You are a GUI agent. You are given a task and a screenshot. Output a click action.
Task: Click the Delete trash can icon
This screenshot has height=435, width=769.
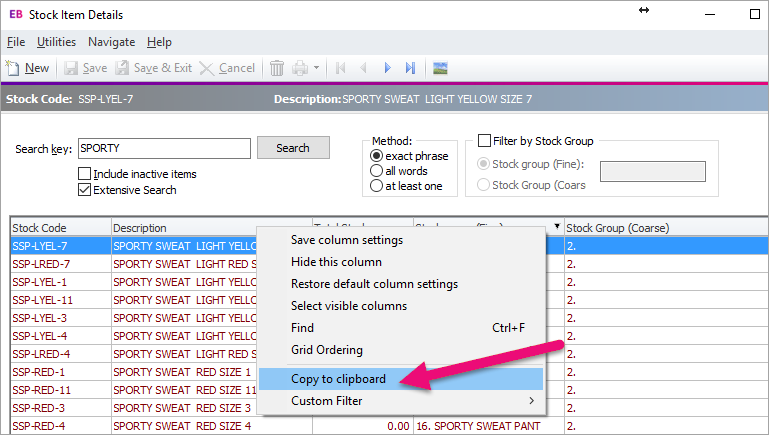(x=277, y=68)
